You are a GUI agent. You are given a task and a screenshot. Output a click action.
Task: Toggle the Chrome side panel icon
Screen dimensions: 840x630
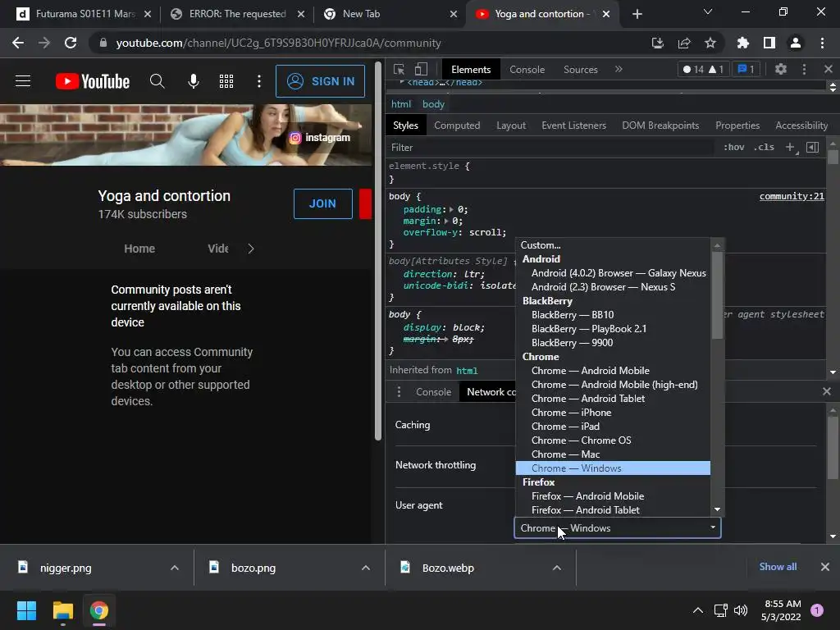pyautogui.click(x=769, y=43)
